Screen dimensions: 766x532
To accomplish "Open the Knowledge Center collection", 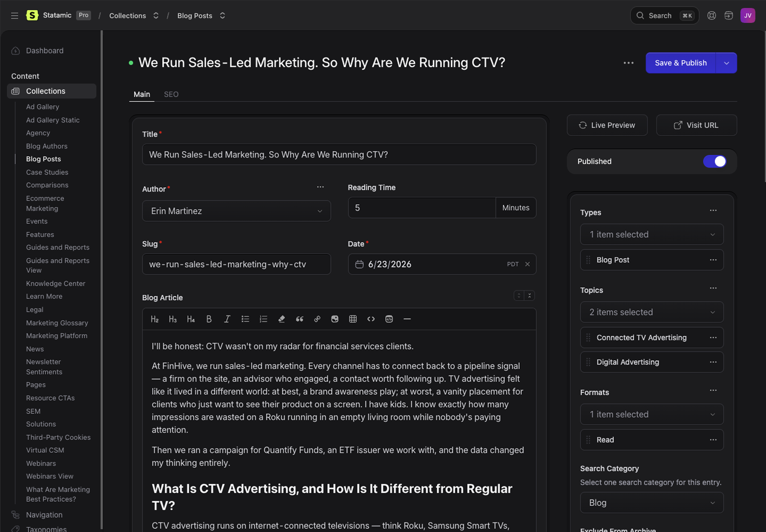I will click(56, 284).
